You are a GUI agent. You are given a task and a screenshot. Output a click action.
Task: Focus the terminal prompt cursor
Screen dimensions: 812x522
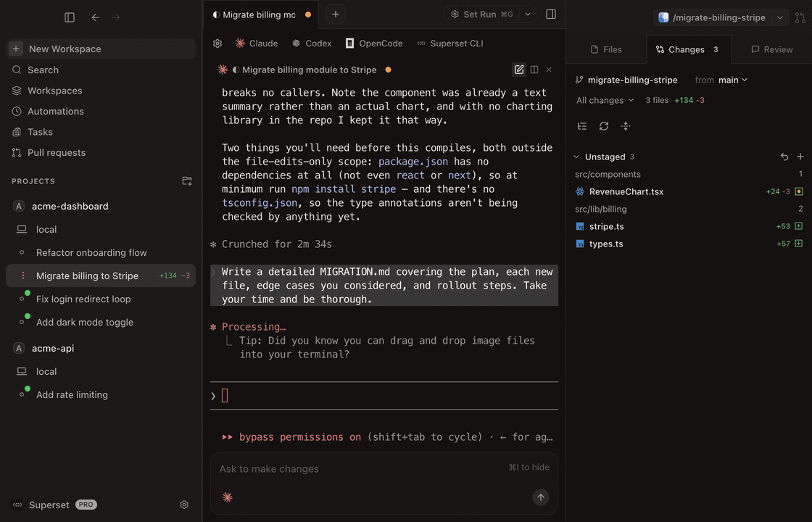[x=225, y=396]
